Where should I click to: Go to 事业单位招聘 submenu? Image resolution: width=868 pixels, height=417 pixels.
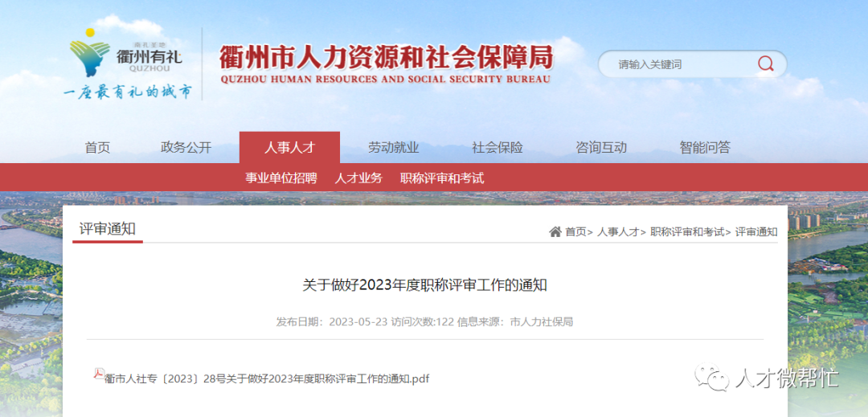(x=281, y=178)
